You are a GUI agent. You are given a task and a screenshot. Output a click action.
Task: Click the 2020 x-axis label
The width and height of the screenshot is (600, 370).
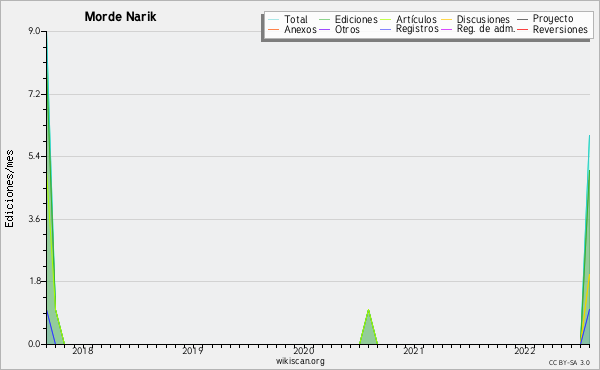point(304,350)
